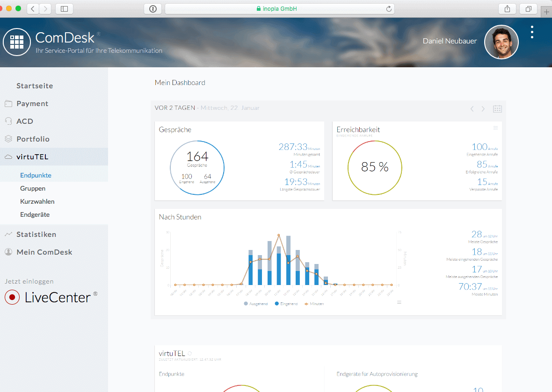This screenshot has width=552, height=392.
Task: Click the red LiveCenter record icon
Action: [12, 298]
